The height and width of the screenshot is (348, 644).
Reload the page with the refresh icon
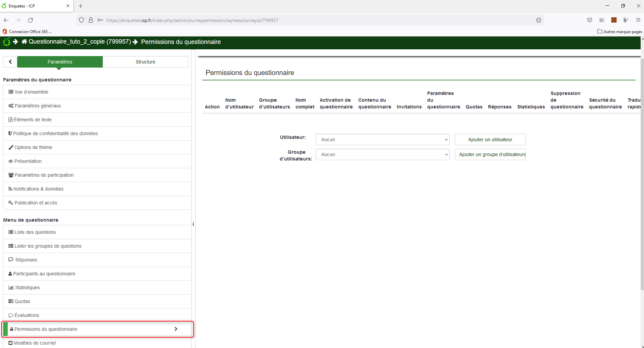pyautogui.click(x=30, y=20)
